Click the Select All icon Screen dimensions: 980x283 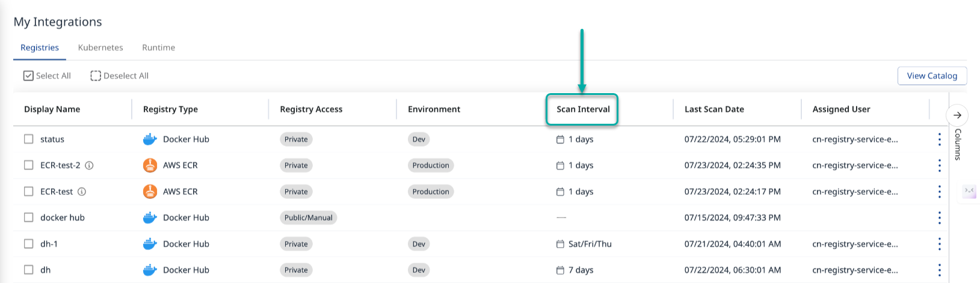point(28,76)
